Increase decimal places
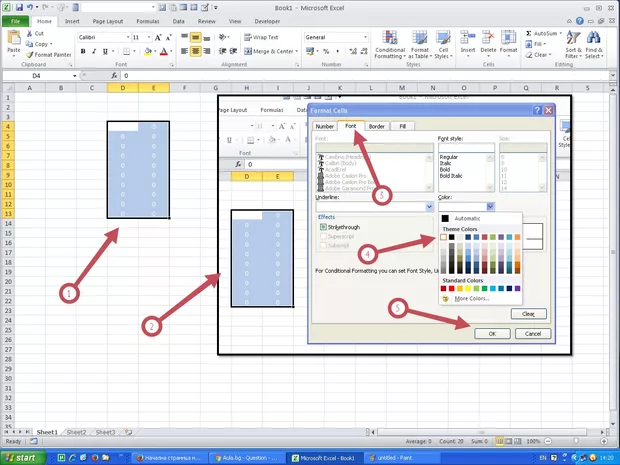This screenshot has height=465, width=620. point(353,51)
